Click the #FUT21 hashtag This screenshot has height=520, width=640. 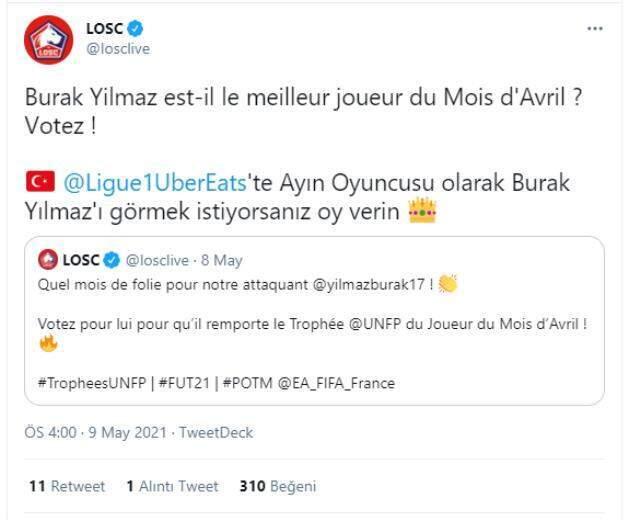point(184,383)
